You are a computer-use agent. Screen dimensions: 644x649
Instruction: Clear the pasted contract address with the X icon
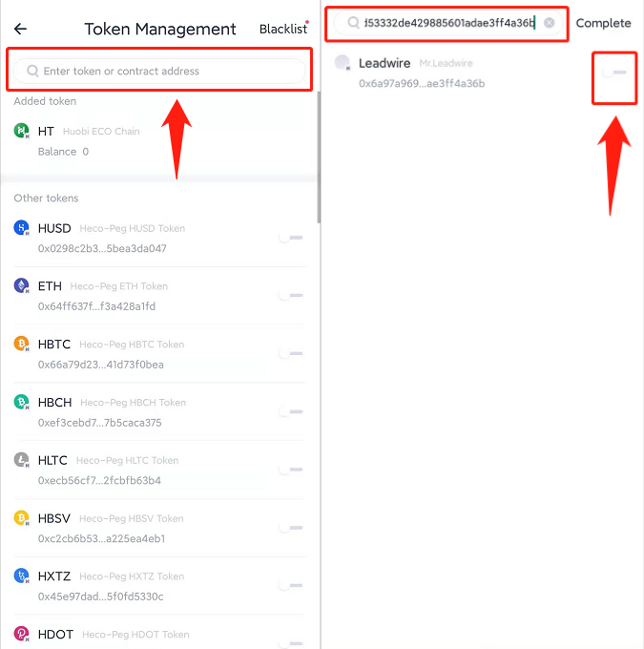pos(550,23)
